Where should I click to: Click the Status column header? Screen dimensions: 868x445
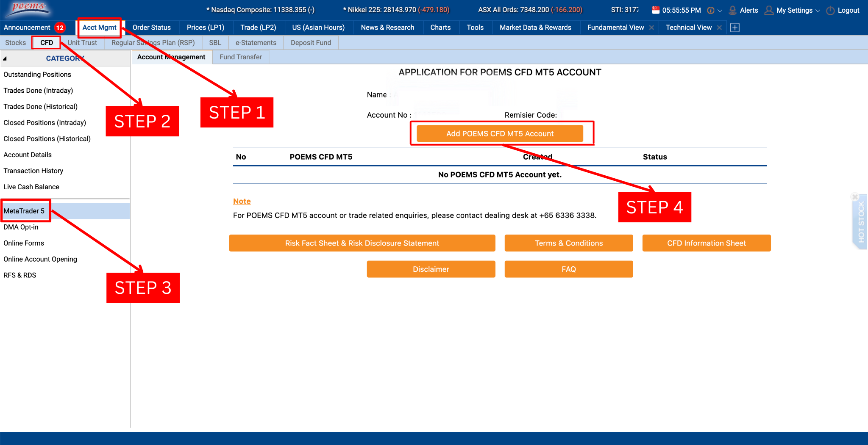[655, 157]
